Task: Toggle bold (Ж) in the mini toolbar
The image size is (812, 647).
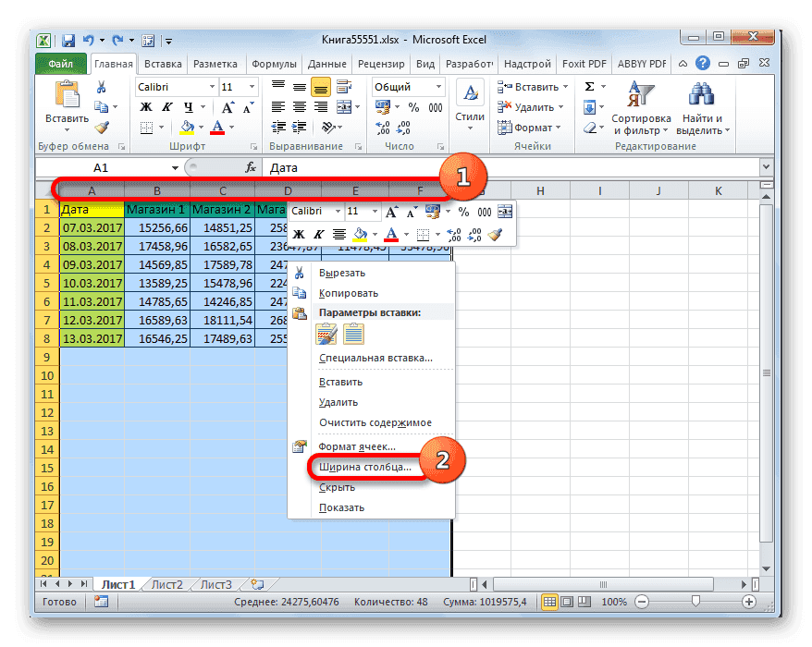Action: (297, 233)
